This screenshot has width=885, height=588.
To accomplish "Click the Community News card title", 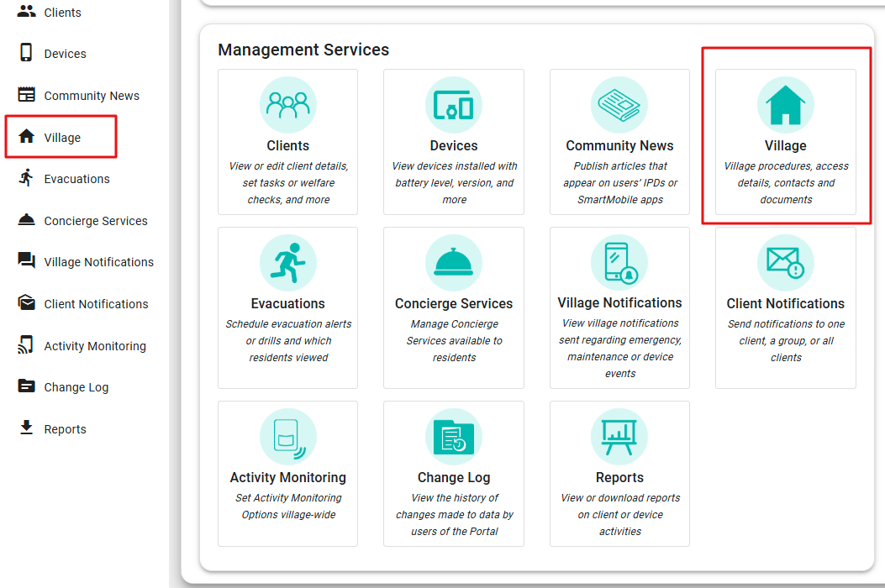I will 619,145.
